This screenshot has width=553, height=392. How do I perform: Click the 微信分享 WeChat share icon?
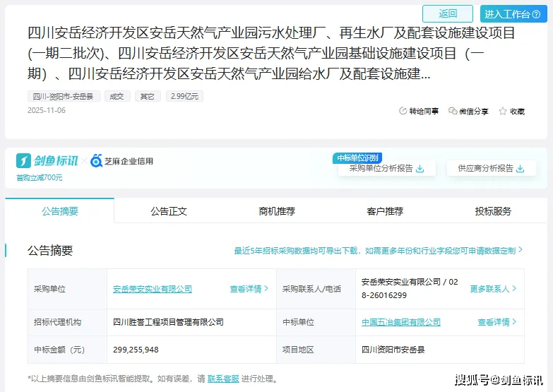click(452, 111)
